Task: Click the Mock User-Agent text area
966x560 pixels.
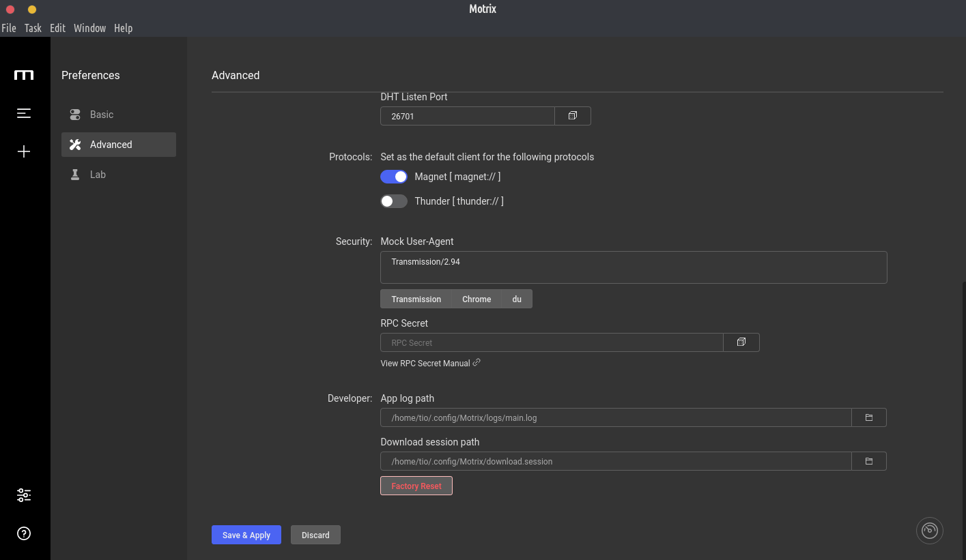Action: click(633, 267)
